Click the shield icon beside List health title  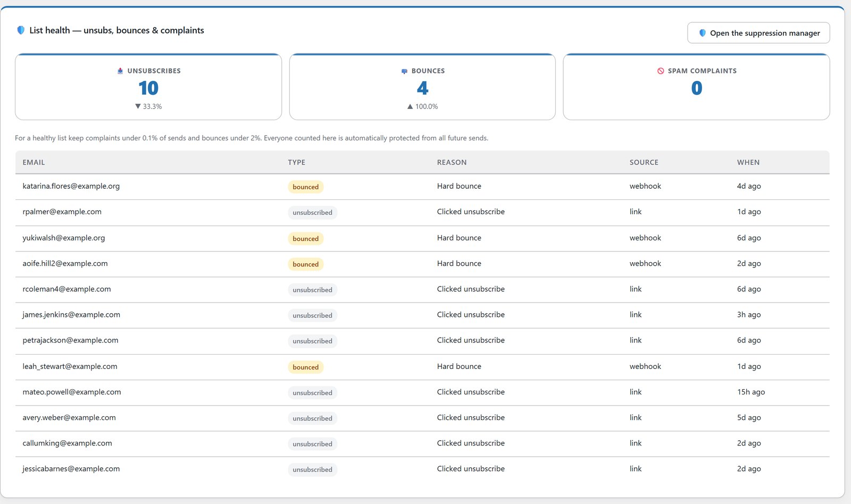(x=21, y=30)
